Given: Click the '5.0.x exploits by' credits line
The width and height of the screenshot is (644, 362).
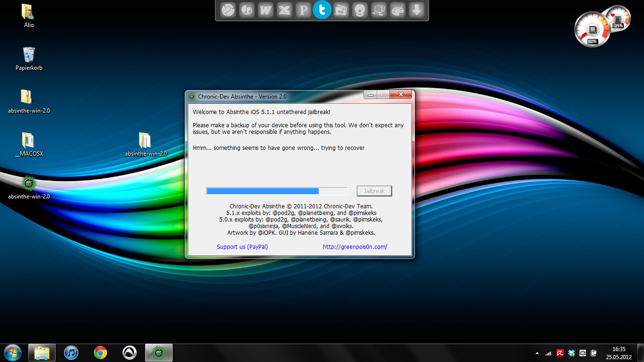Looking at the screenshot, I should [x=301, y=220].
